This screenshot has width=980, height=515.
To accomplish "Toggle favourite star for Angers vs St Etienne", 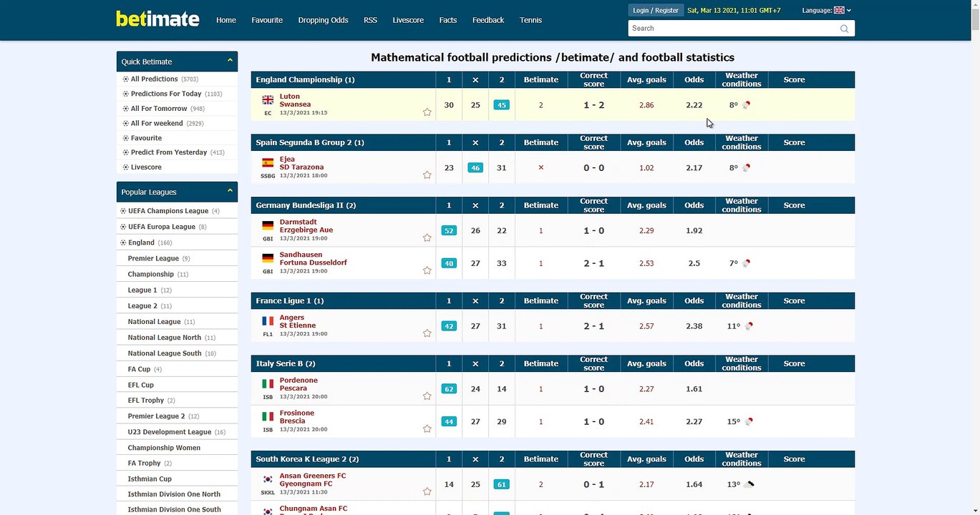I will point(427,333).
